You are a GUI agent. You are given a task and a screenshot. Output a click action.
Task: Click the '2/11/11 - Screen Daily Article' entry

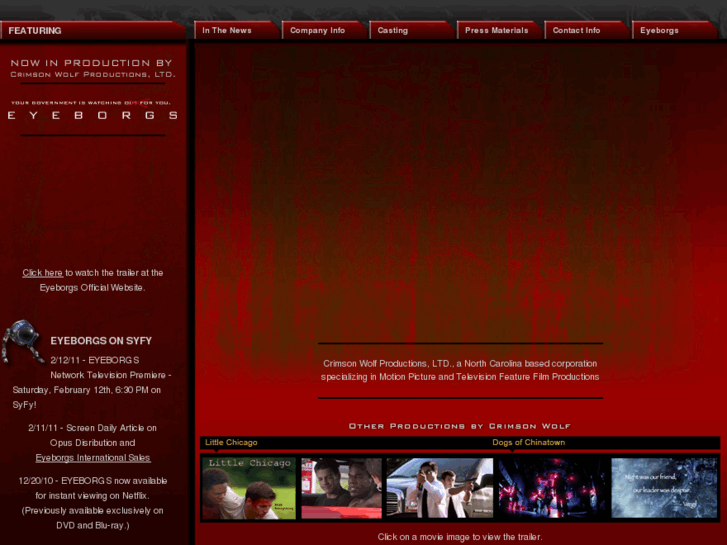(93, 442)
